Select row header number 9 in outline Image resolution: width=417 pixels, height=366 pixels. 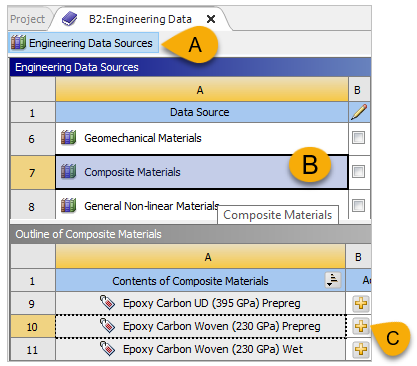pos(32,304)
